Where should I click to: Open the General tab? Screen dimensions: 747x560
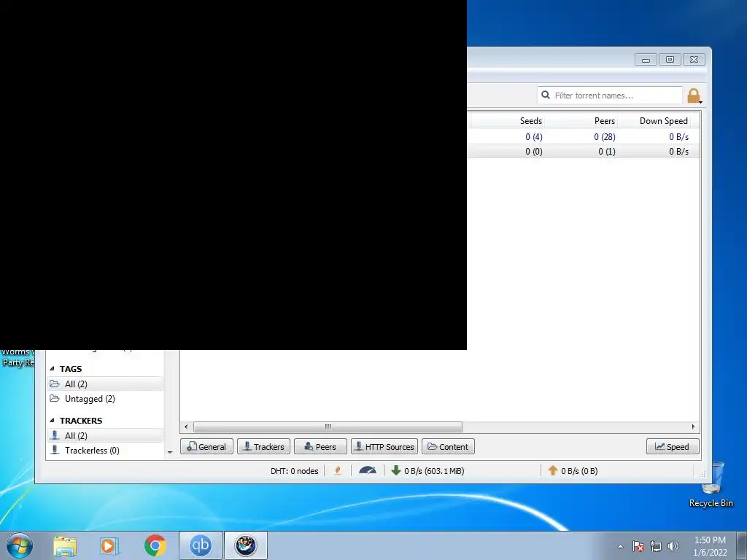point(206,447)
